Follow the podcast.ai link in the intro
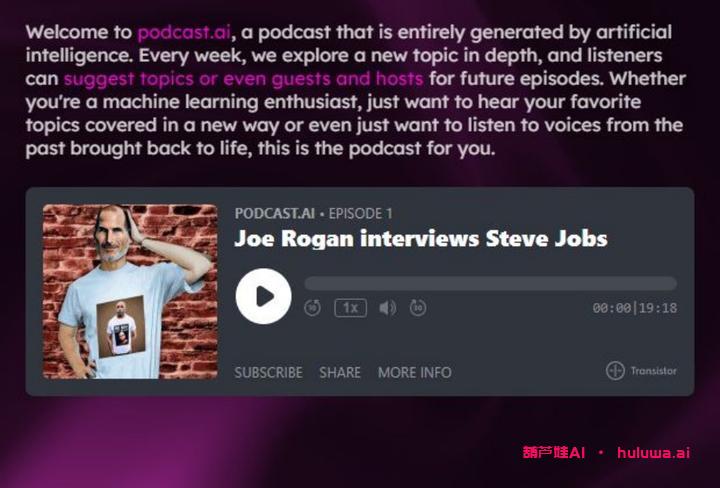This screenshot has height=488, width=720. [184, 33]
